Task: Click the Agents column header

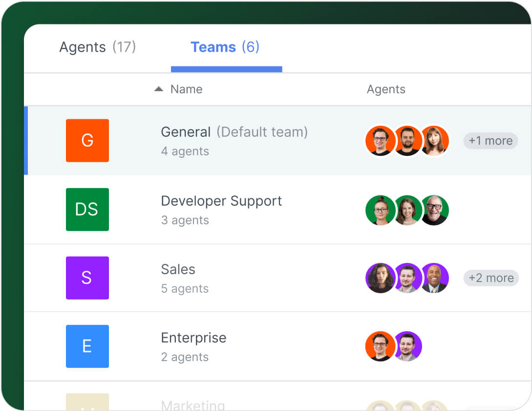Action: point(386,88)
